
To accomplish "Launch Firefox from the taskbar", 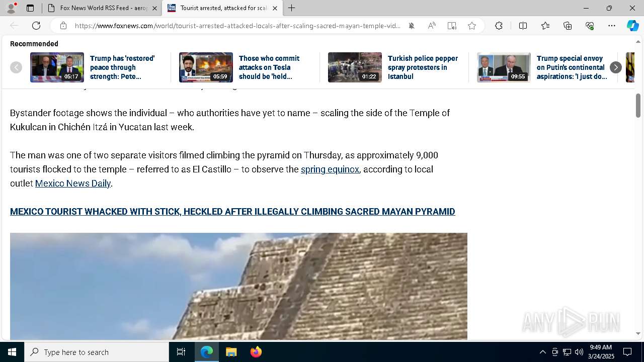I will point(256,352).
